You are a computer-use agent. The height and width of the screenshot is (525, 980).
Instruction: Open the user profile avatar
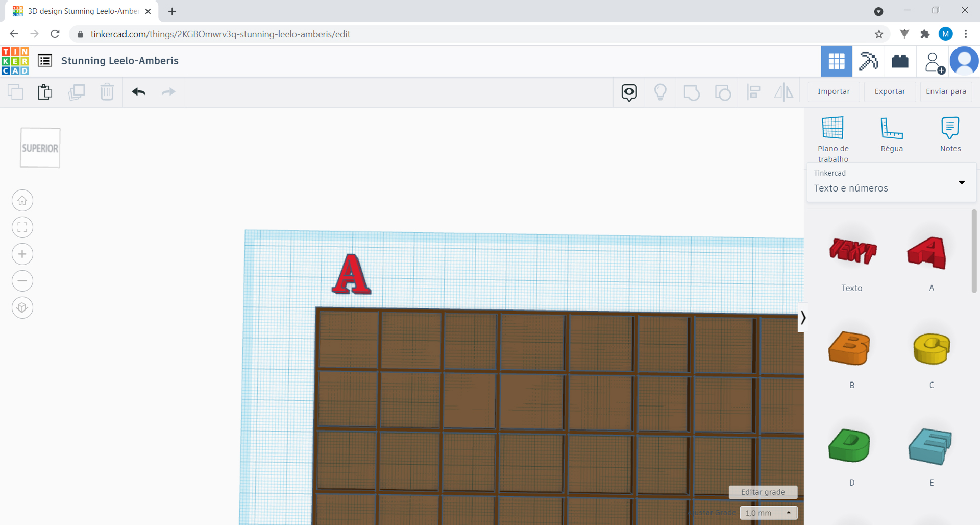964,61
